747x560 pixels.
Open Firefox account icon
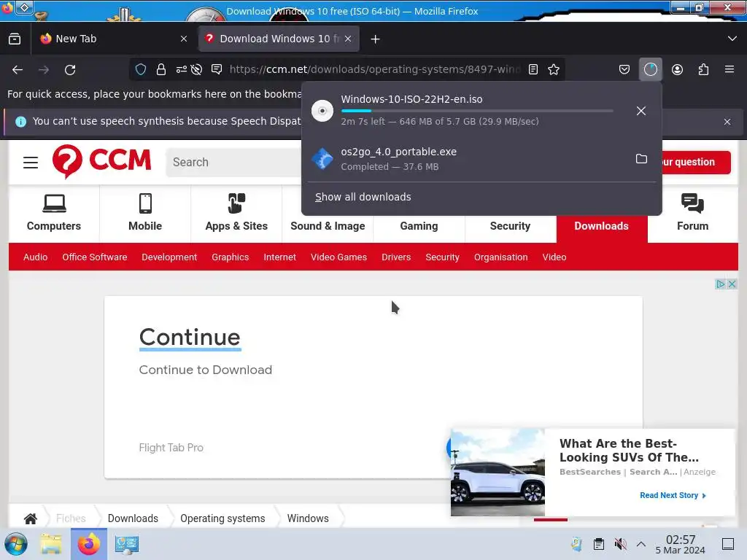click(677, 69)
